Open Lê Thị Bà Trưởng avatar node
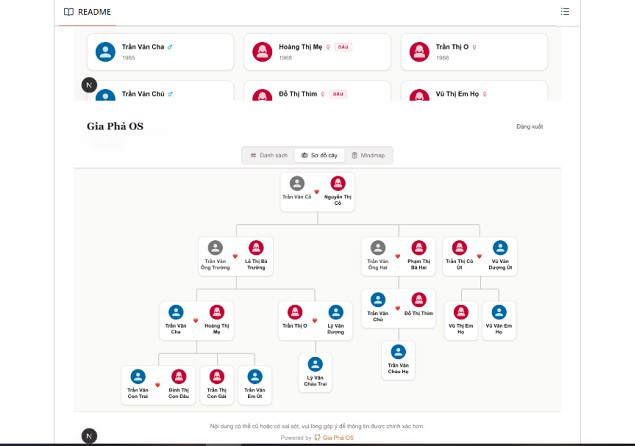The image size is (635, 446). point(256,248)
